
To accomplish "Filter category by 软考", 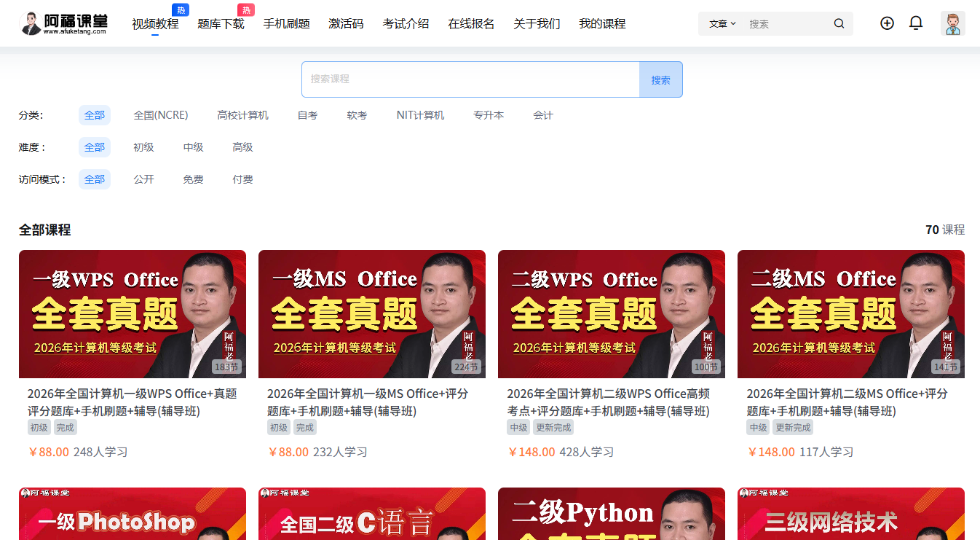I will click(357, 115).
